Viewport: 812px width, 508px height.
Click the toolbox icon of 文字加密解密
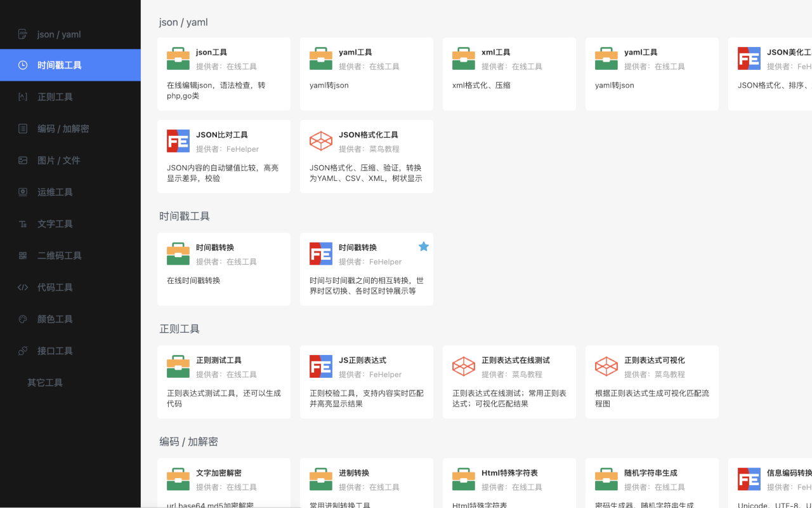click(178, 479)
